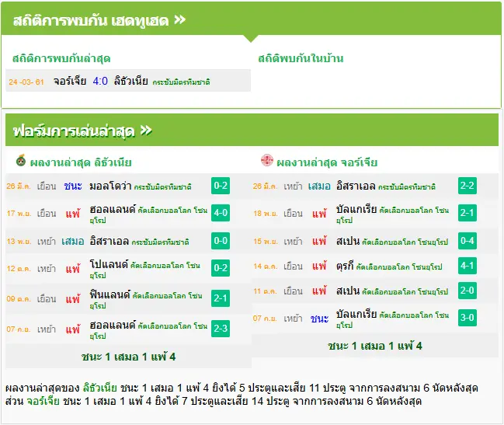This screenshot has height=425, width=504.
Task: Click the 2-2 score badge for Georgia vs อิสราเอล
Action: [x=468, y=186]
